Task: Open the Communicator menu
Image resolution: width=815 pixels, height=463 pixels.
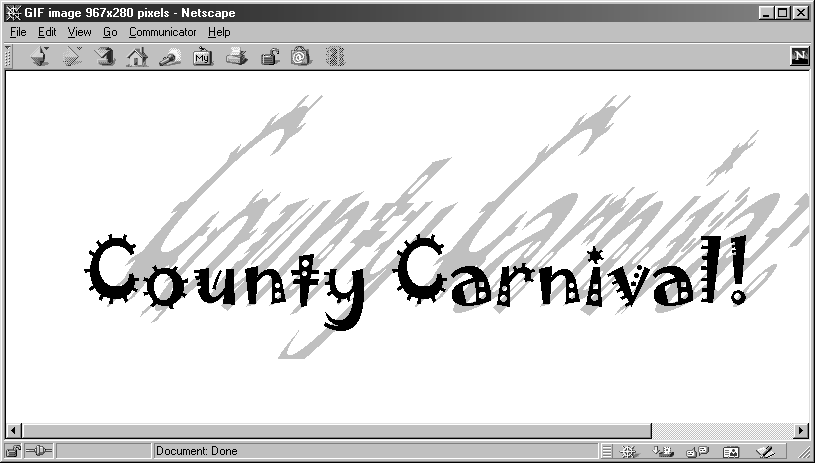Action: 162,32
